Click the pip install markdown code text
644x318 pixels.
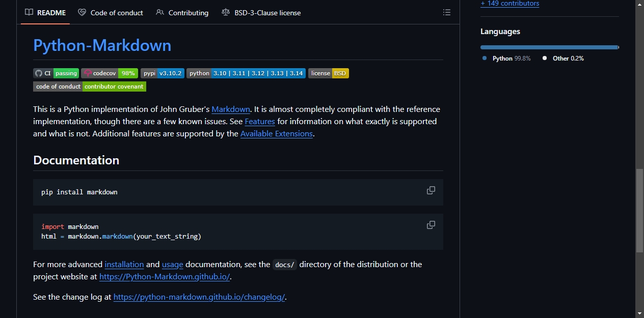click(79, 192)
